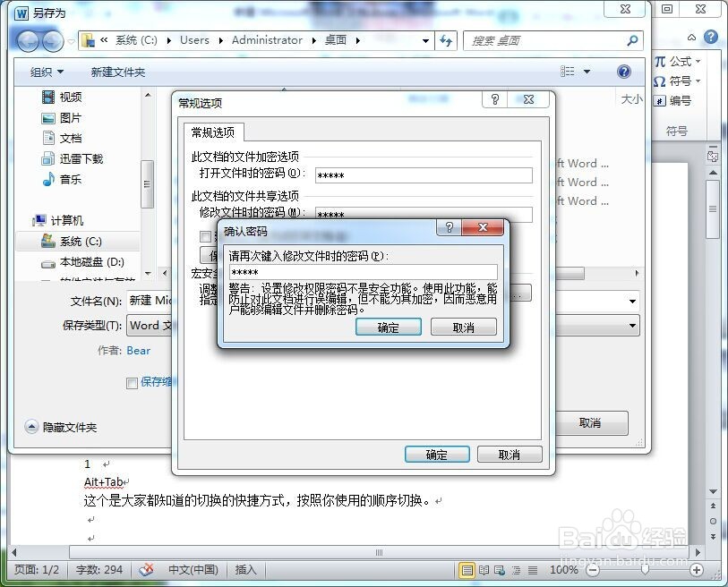Change the file view icon
728x587 pixels.
tap(568, 72)
